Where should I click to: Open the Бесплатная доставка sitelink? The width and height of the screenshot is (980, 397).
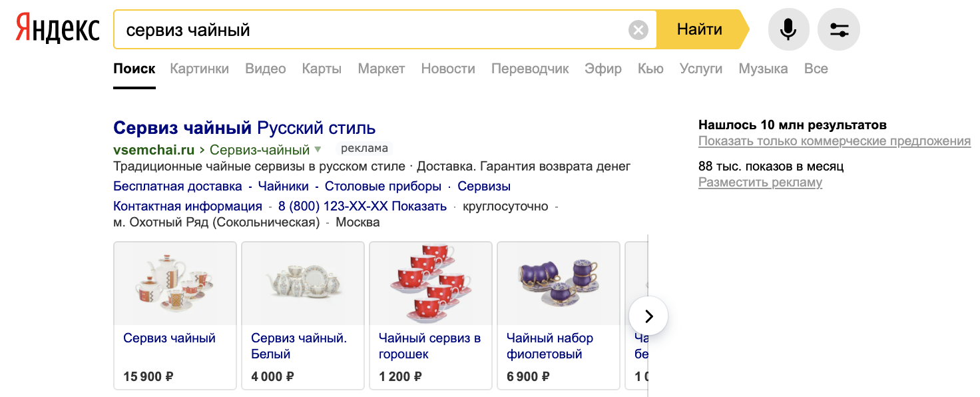(x=178, y=186)
